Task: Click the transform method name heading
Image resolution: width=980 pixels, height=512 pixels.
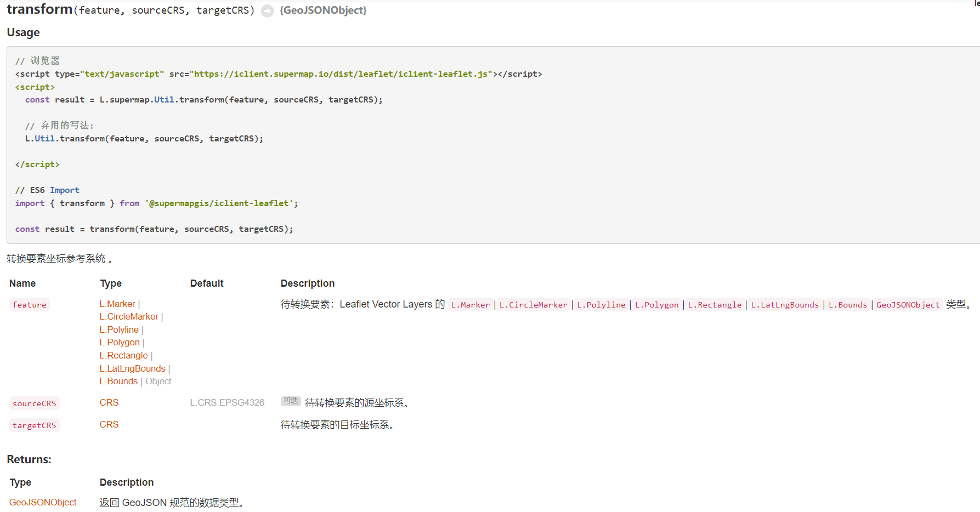Action: point(39,9)
